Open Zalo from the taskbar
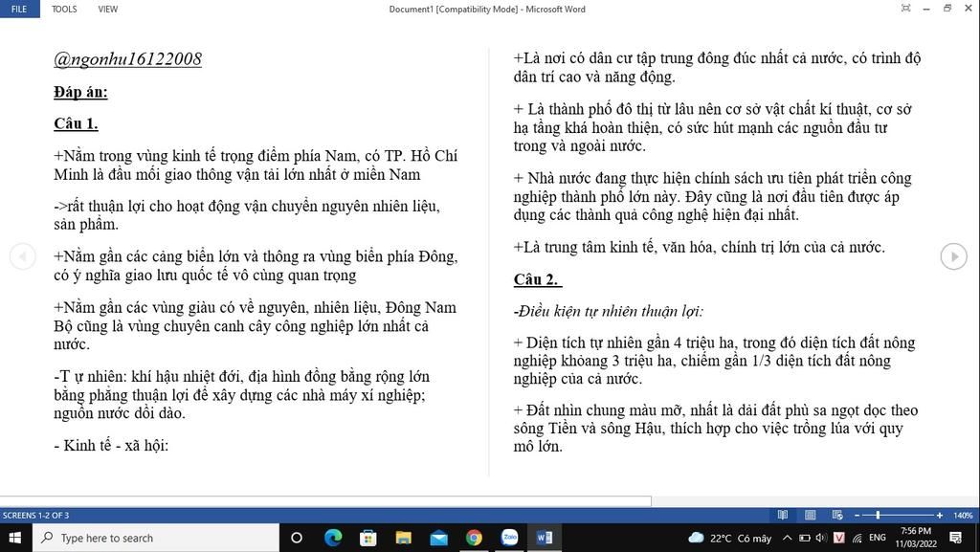 (x=509, y=538)
